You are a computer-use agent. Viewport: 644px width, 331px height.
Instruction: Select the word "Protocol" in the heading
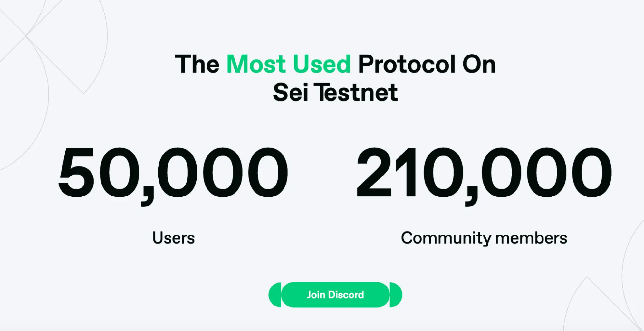tap(407, 64)
